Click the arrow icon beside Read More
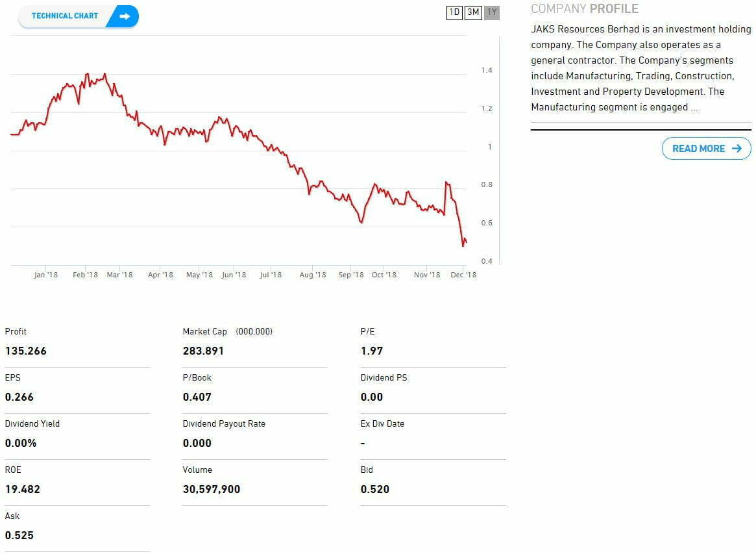Image resolution: width=756 pixels, height=554 pixels. pos(736,149)
